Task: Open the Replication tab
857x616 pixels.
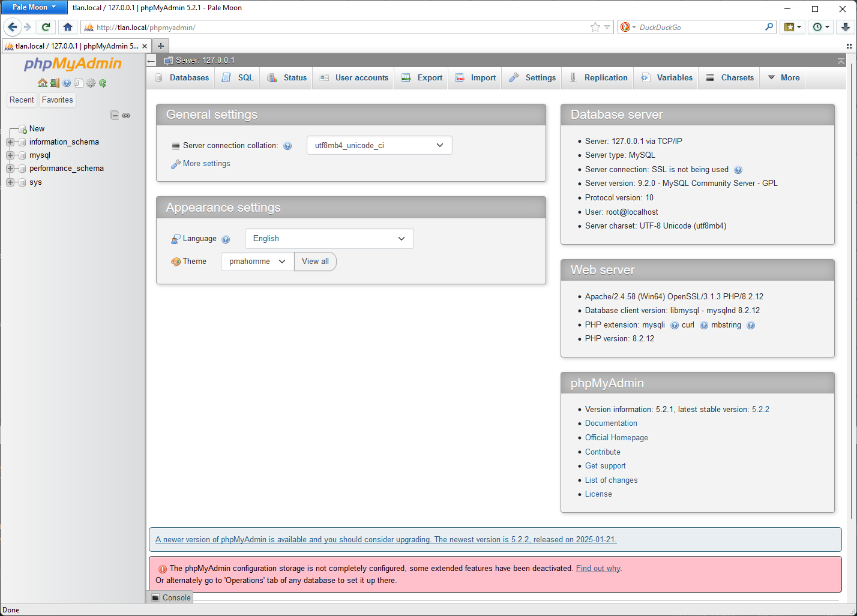Action: click(x=598, y=78)
